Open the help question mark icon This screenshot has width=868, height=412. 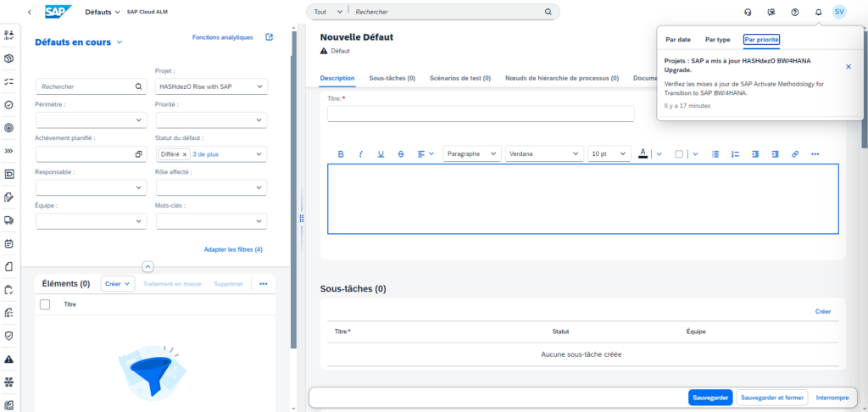[795, 12]
